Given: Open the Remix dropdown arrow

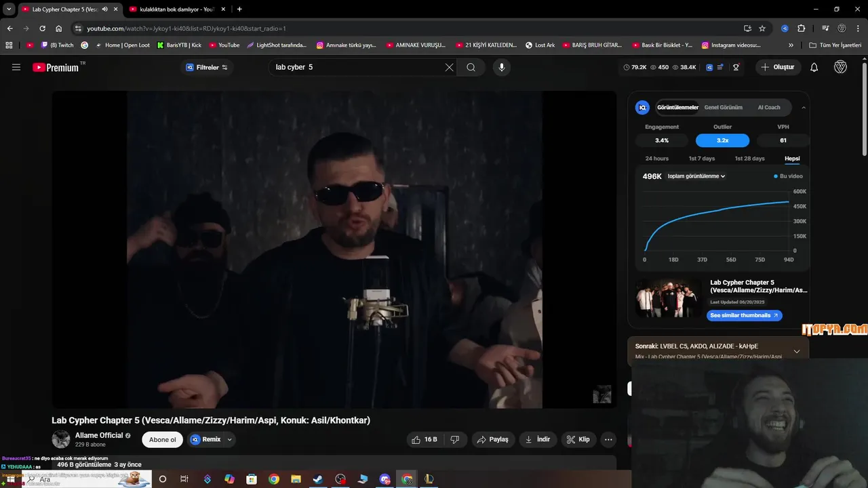Looking at the screenshot, I should click(x=229, y=439).
